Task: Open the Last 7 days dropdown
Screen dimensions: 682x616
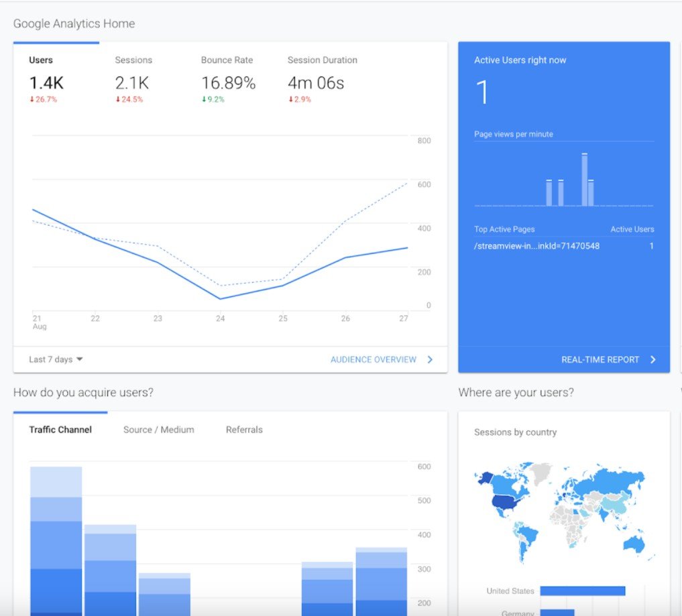Action: (x=56, y=359)
